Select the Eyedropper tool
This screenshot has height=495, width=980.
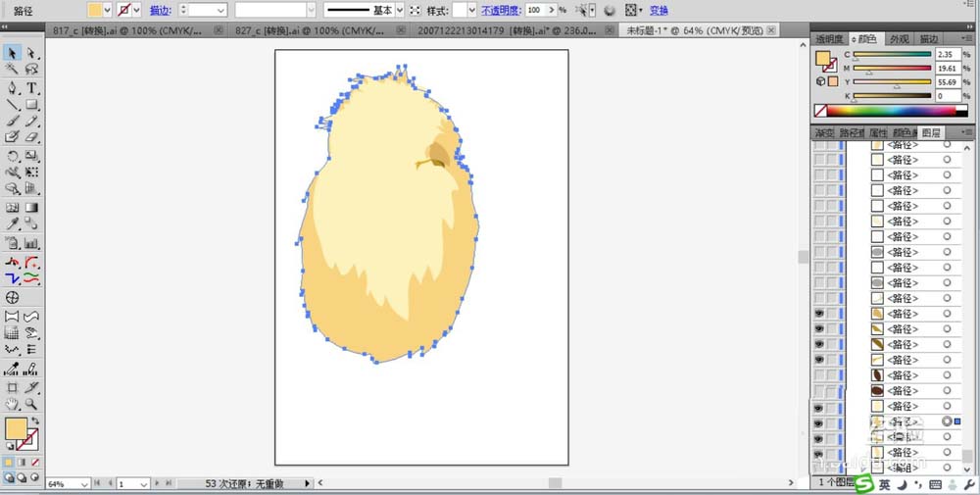[x=12, y=223]
